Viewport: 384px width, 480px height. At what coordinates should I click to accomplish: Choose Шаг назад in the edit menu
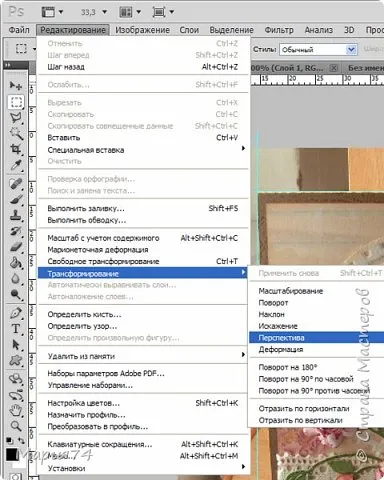[x=143, y=67]
